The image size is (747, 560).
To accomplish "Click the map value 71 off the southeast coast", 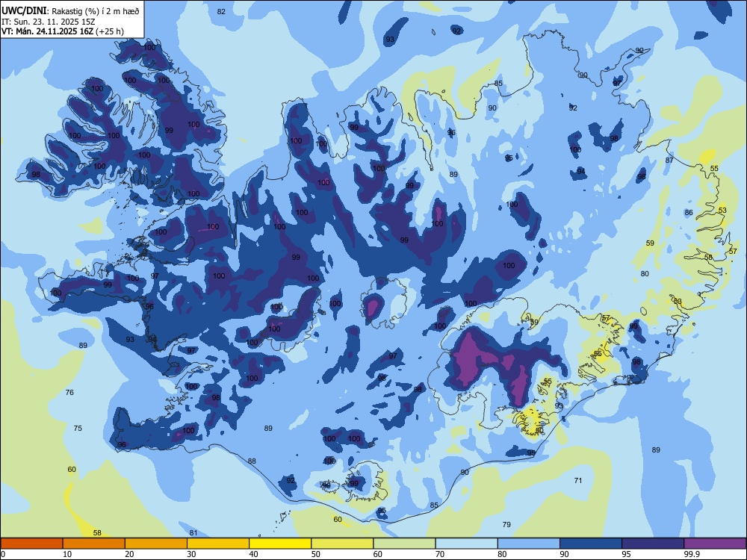I will click(578, 480).
